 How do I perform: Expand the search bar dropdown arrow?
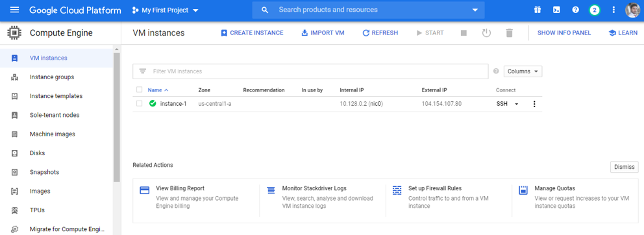pos(475,10)
